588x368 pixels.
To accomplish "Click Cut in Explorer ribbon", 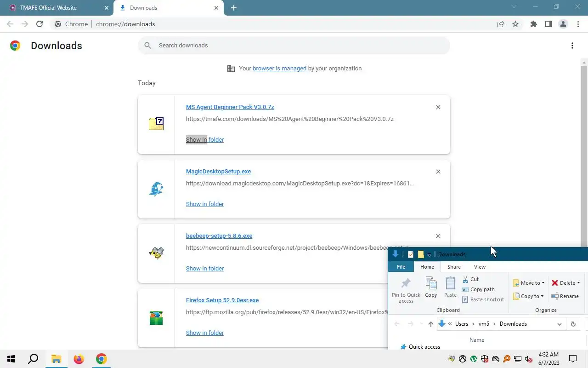I will click(x=471, y=279).
